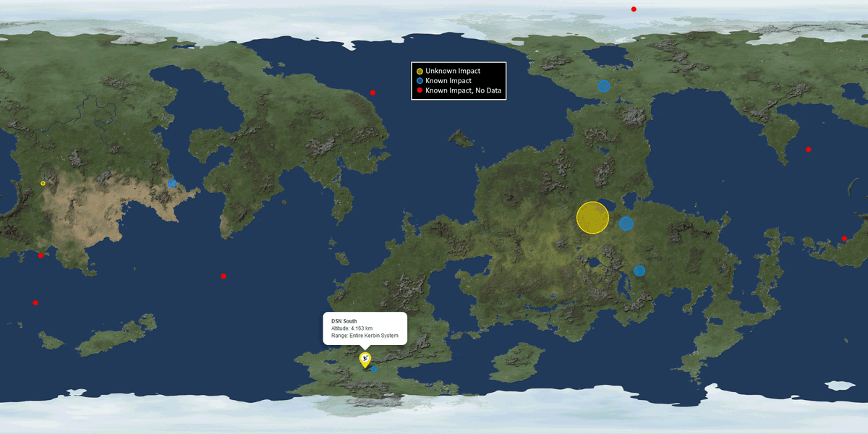This screenshot has height=434, width=868.
Task: Click the red dot on the desert continent's south coast
Action: pyautogui.click(x=41, y=255)
